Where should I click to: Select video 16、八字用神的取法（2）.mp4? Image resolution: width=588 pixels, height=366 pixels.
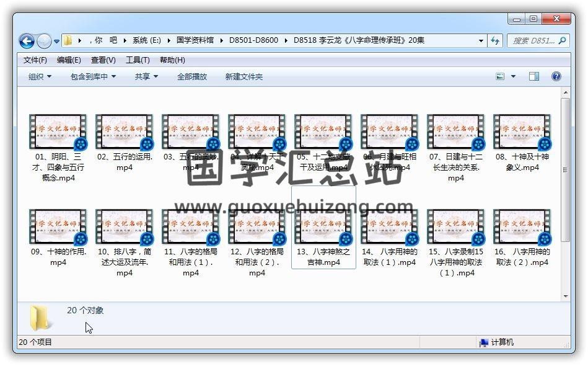(x=522, y=238)
